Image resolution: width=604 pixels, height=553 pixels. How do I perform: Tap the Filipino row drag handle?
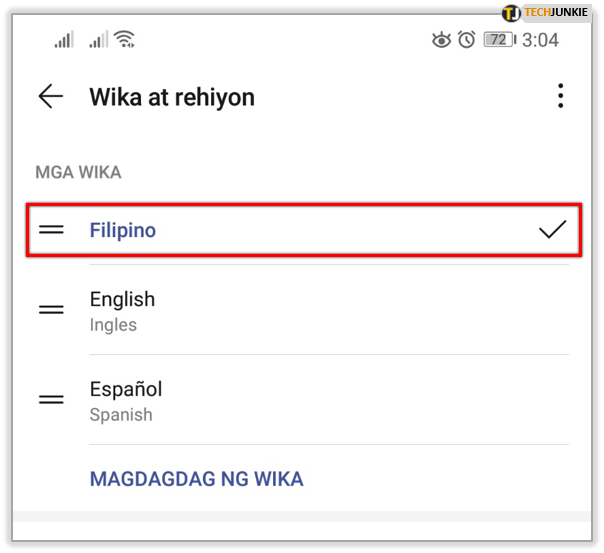[51, 230]
